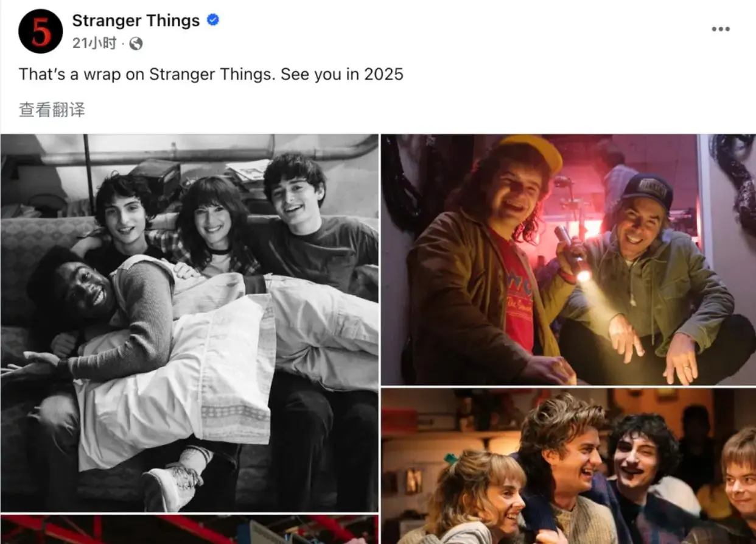Open the black-and-white couch group photo

pyautogui.click(x=189, y=323)
